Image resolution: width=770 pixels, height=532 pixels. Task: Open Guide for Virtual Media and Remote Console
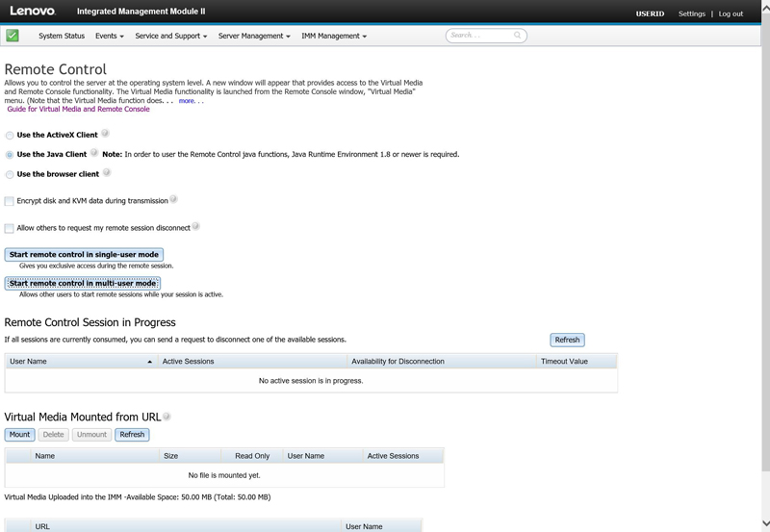click(x=78, y=110)
